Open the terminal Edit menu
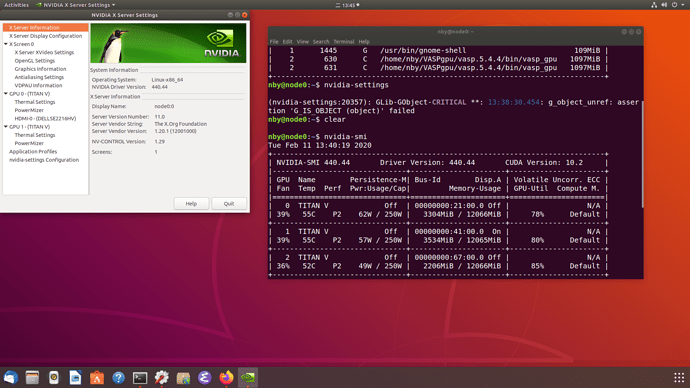This screenshot has width=690, height=388. click(x=287, y=41)
